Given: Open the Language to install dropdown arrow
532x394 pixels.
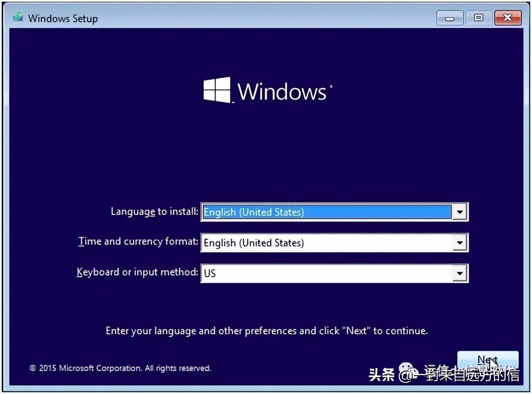Looking at the screenshot, I should coord(460,212).
